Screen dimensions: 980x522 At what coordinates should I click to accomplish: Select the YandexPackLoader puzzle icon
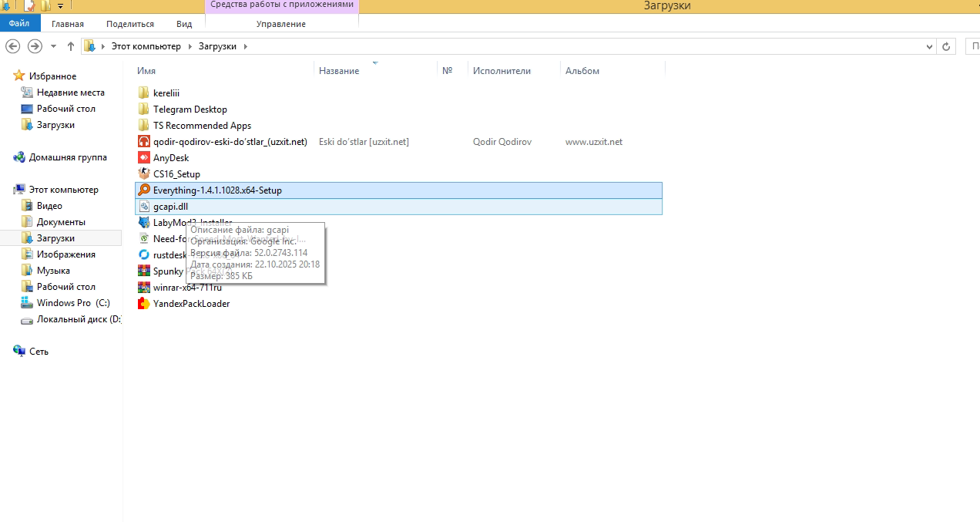pos(144,303)
